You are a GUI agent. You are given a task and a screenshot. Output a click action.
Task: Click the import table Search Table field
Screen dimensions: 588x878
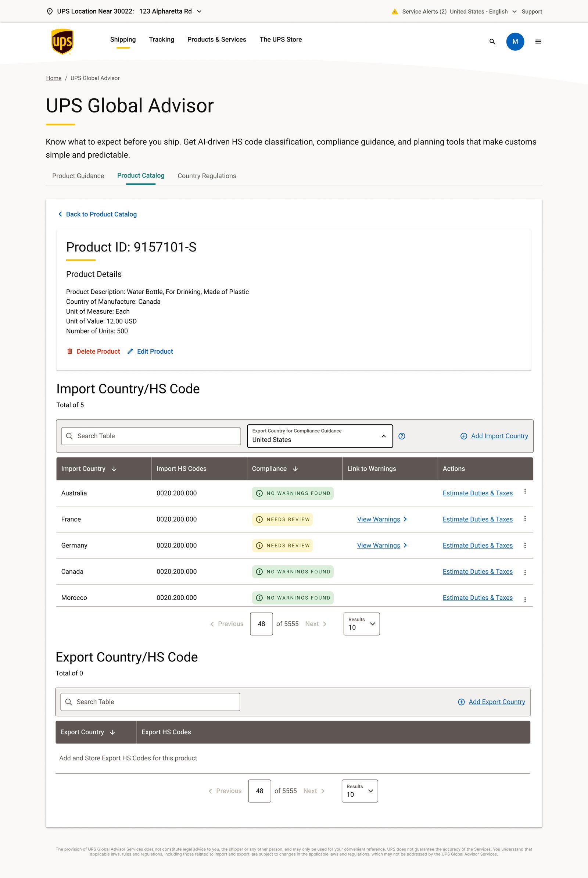[x=151, y=436]
